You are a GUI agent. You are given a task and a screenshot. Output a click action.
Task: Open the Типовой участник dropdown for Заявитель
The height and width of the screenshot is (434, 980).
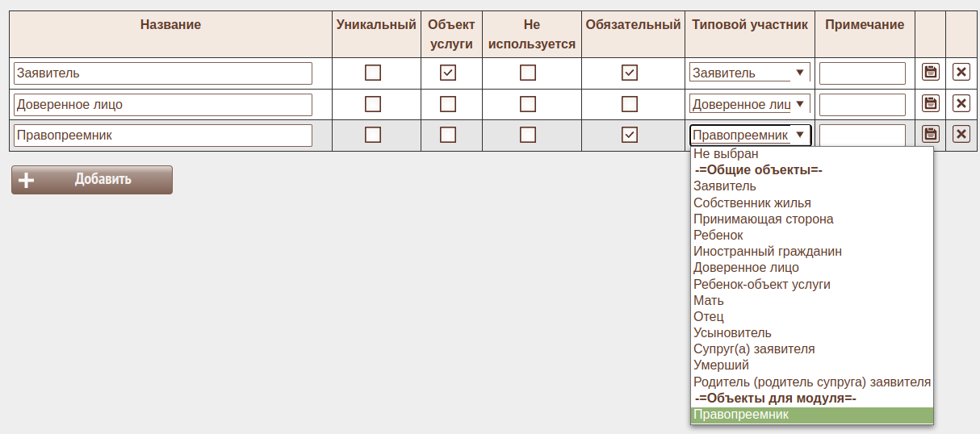click(750, 73)
